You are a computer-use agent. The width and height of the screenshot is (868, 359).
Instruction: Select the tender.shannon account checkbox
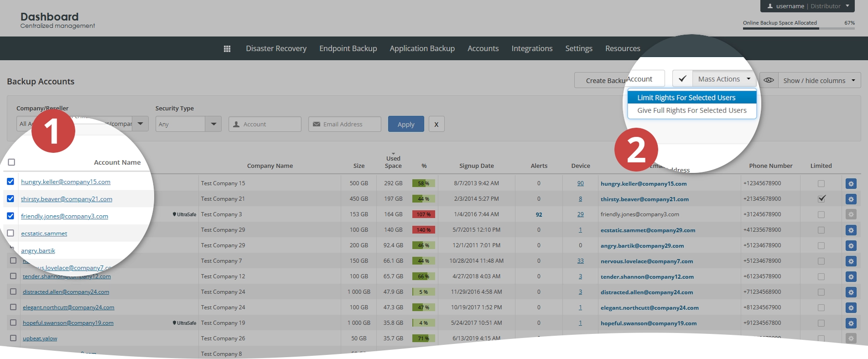pyautogui.click(x=13, y=276)
